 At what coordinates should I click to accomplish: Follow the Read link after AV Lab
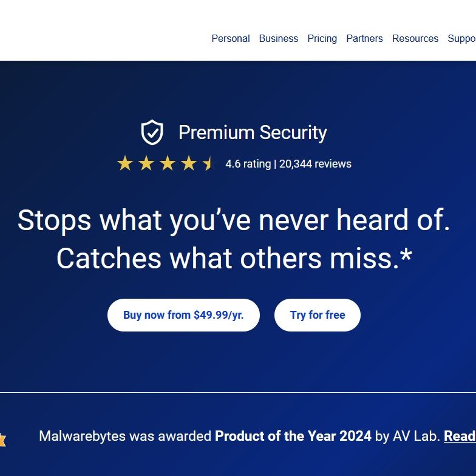tap(460, 436)
